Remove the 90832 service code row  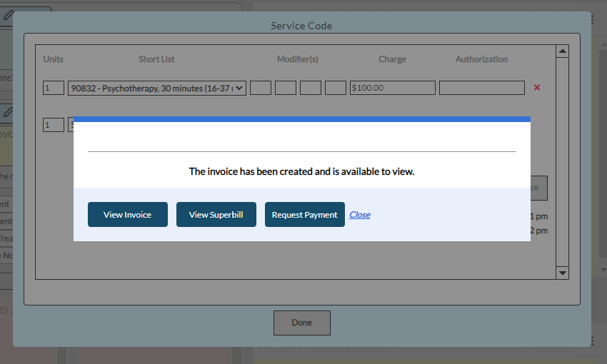tap(537, 88)
